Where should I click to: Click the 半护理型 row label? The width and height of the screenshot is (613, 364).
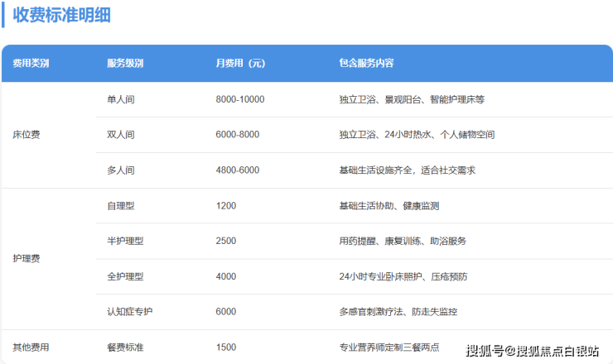pos(125,241)
